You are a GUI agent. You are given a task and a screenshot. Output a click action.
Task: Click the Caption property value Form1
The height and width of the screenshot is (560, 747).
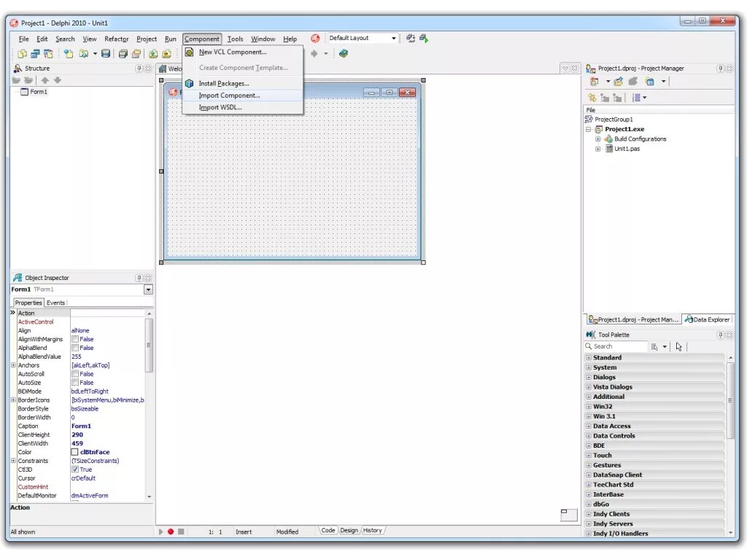(x=81, y=426)
